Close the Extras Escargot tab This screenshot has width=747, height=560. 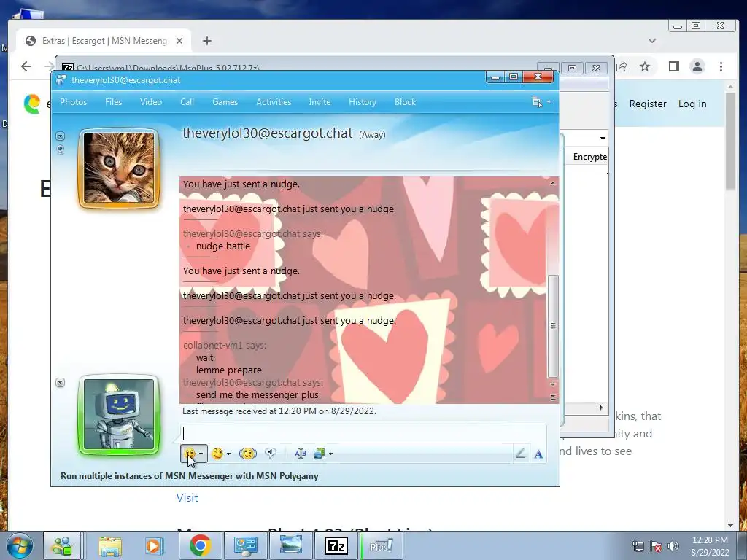179,41
